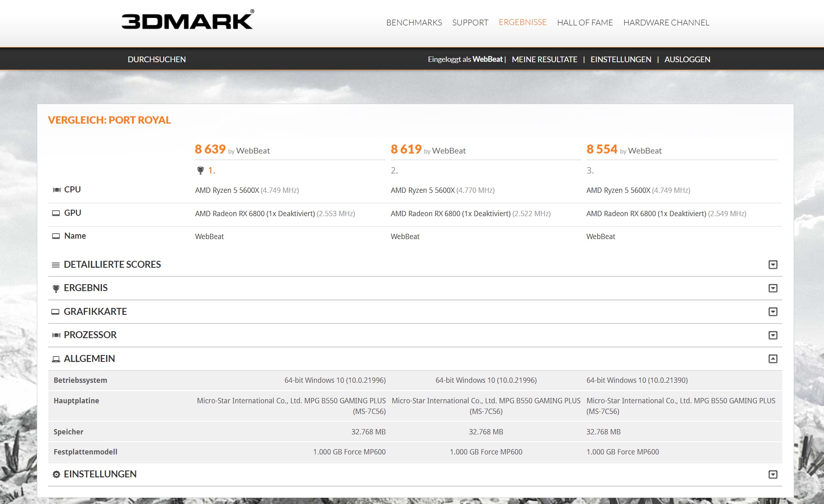
Task: Expand the DETAILLIERTE SCORES section arrow
Action: [772, 265]
